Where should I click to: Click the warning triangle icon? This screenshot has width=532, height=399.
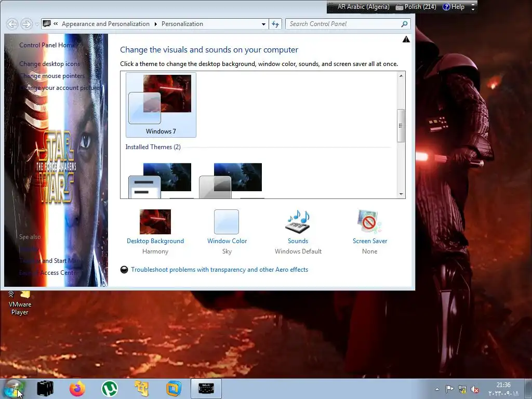click(x=406, y=39)
